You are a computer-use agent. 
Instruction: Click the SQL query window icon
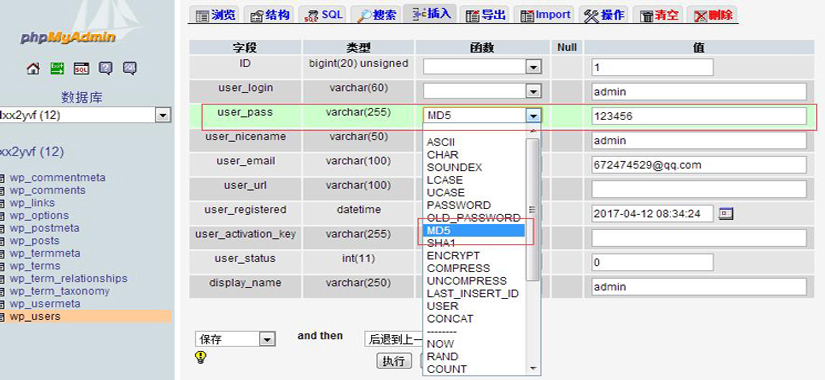[x=81, y=68]
